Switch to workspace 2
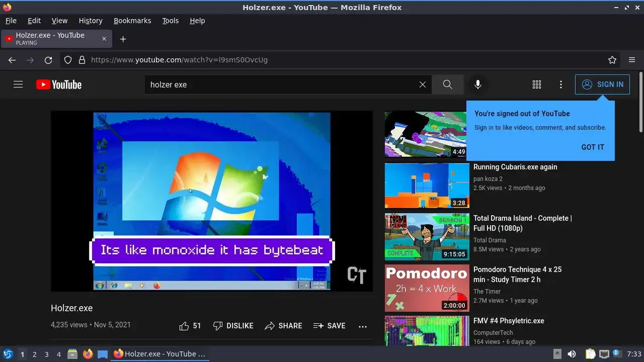This screenshot has width=644, height=362. [x=34, y=354]
